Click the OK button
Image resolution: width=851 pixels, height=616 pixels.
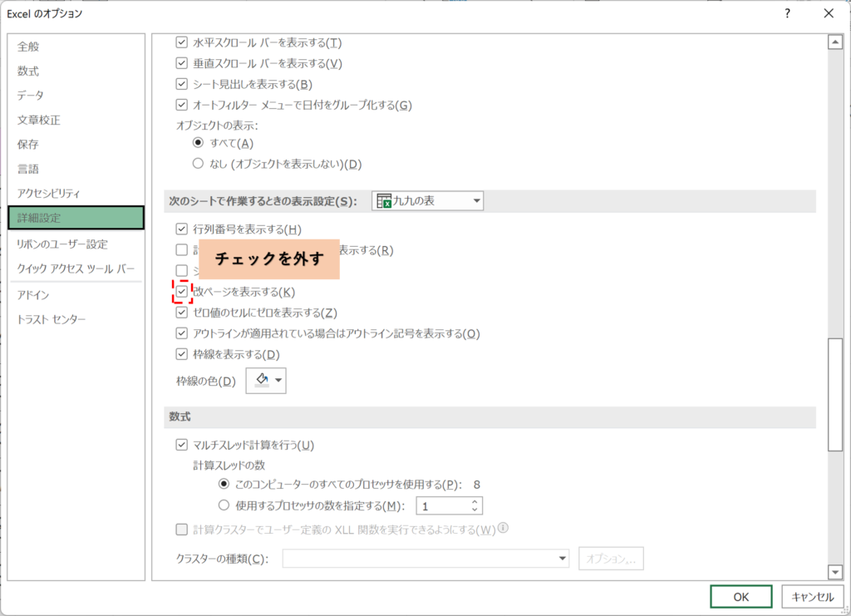(x=741, y=596)
